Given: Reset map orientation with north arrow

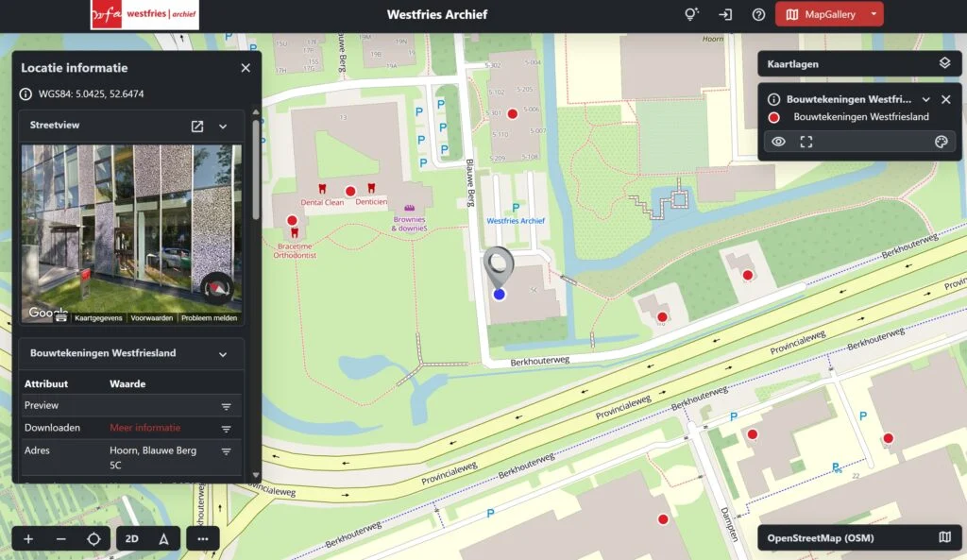Looking at the screenshot, I should [163, 539].
